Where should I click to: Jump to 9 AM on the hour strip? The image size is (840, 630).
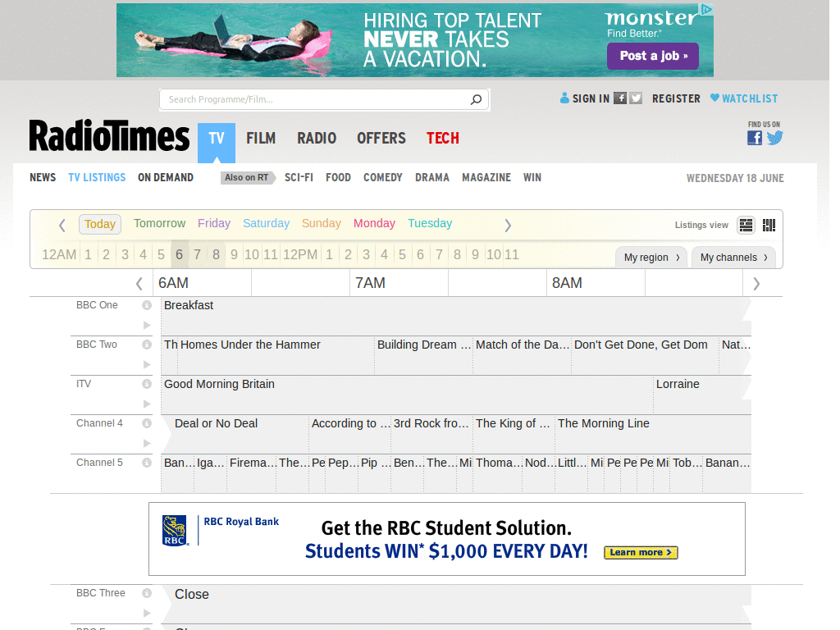pyautogui.click(x=234, y=254)
